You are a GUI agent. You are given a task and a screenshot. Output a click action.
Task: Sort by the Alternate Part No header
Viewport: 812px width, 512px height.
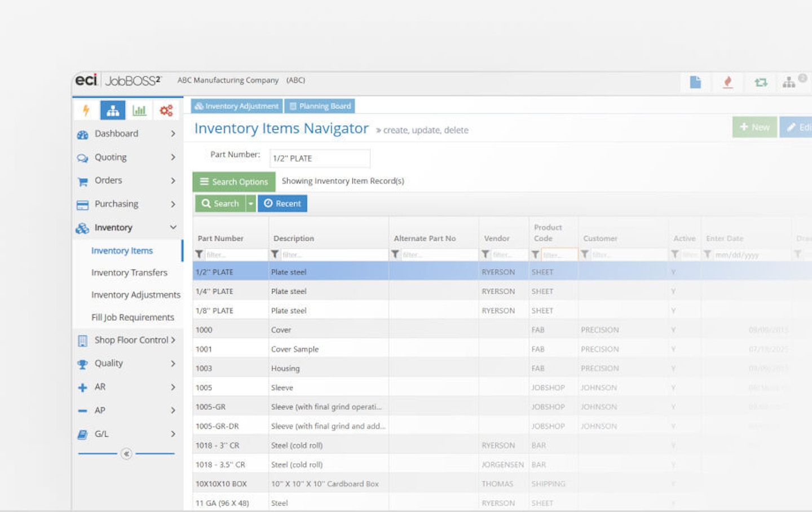click(425, 239)
